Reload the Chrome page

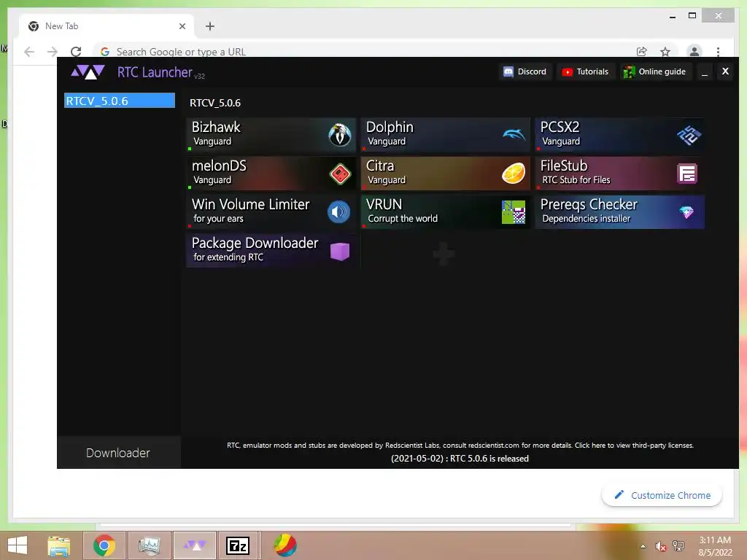click(x=76, y=52)
